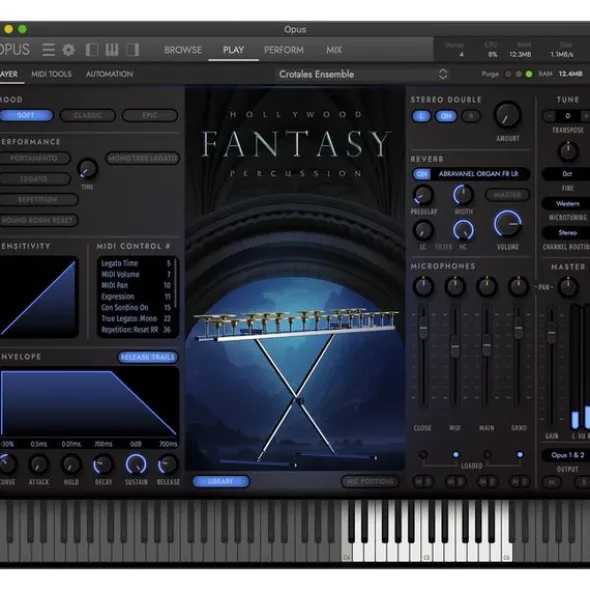Open the MIDI Tools tab
This screenshot has width=590, height=591.
point(51,74)
